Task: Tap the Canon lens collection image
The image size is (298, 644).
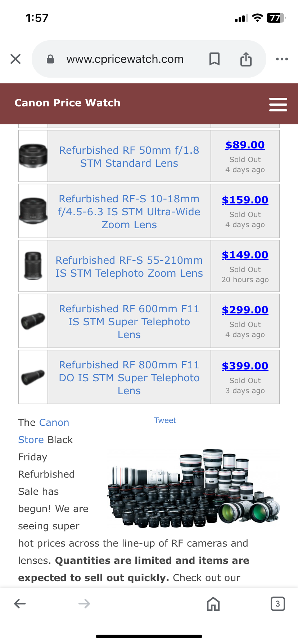Action: [x=194, y=487]
